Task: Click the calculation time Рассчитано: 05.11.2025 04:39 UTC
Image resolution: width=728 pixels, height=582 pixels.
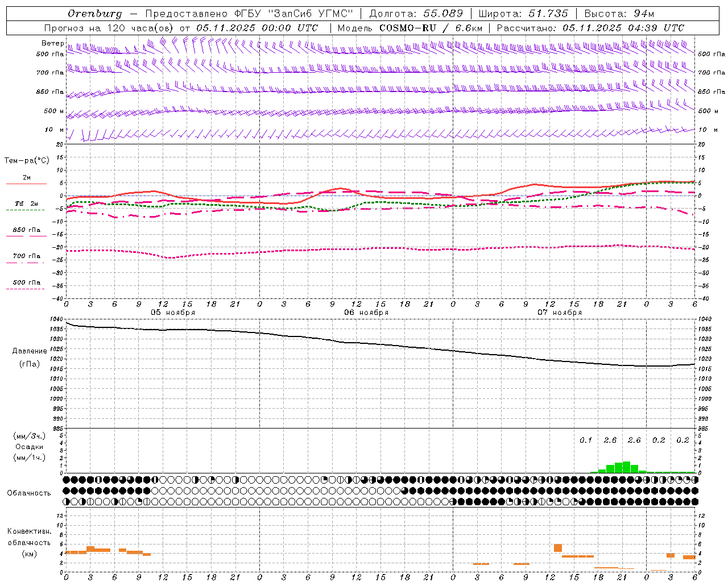Action: 590,28
